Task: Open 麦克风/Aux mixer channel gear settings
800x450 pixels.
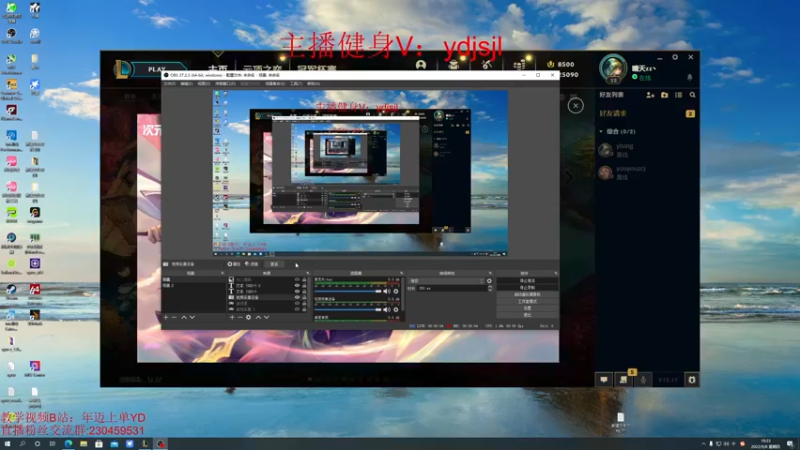Action: click(396, 291)
